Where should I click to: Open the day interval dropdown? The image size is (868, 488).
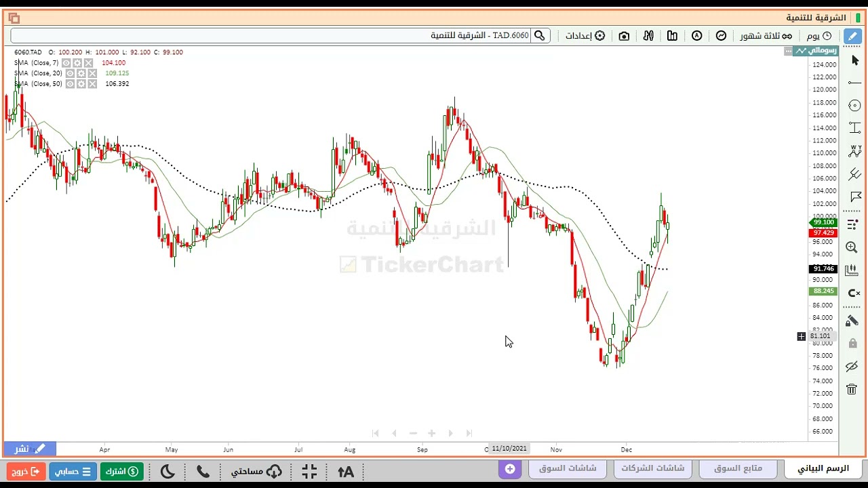click(x=819, y=36)
